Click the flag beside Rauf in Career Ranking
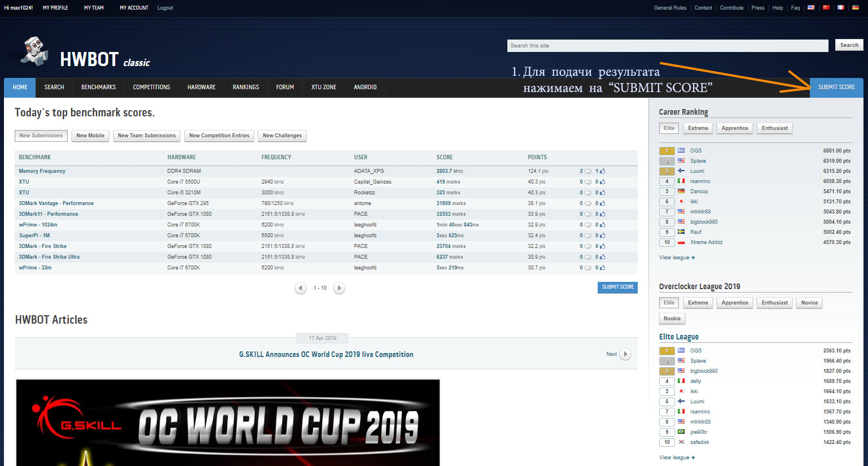The image size is (868, 466). (x=681, y=232)
